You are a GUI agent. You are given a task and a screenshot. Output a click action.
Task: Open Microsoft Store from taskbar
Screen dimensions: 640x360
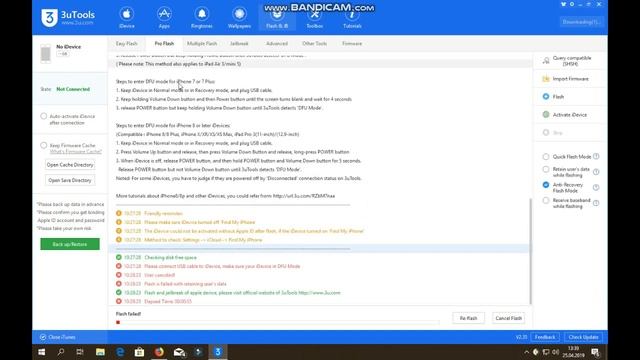(x=139, y=352)
